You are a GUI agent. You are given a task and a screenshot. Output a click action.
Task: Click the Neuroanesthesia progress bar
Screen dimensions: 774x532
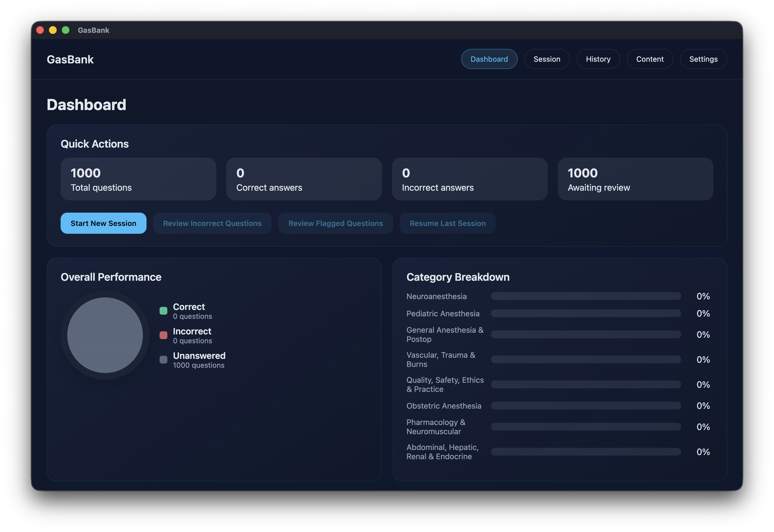click(586, 296)
